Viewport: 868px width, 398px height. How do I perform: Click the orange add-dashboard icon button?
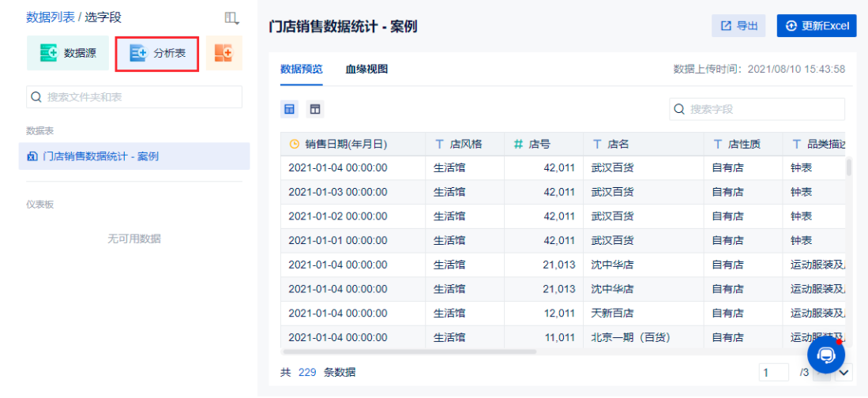click(x=224, y=53)
